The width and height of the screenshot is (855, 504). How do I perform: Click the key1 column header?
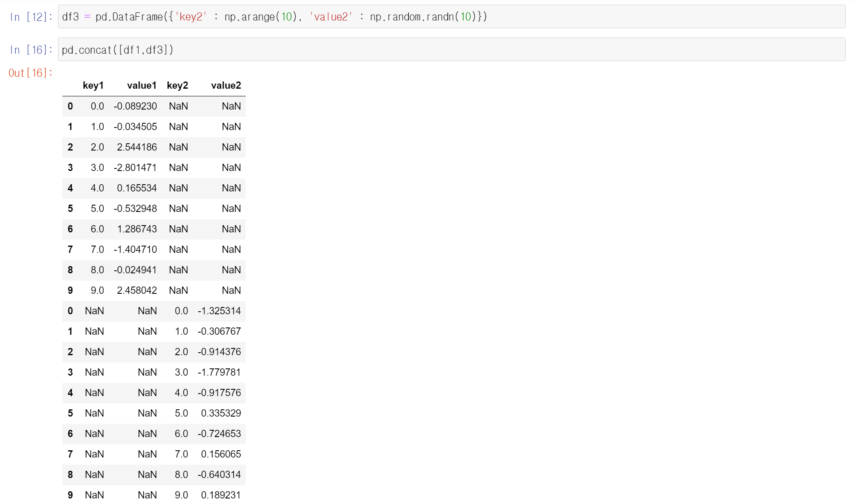(x=93, y=85)
